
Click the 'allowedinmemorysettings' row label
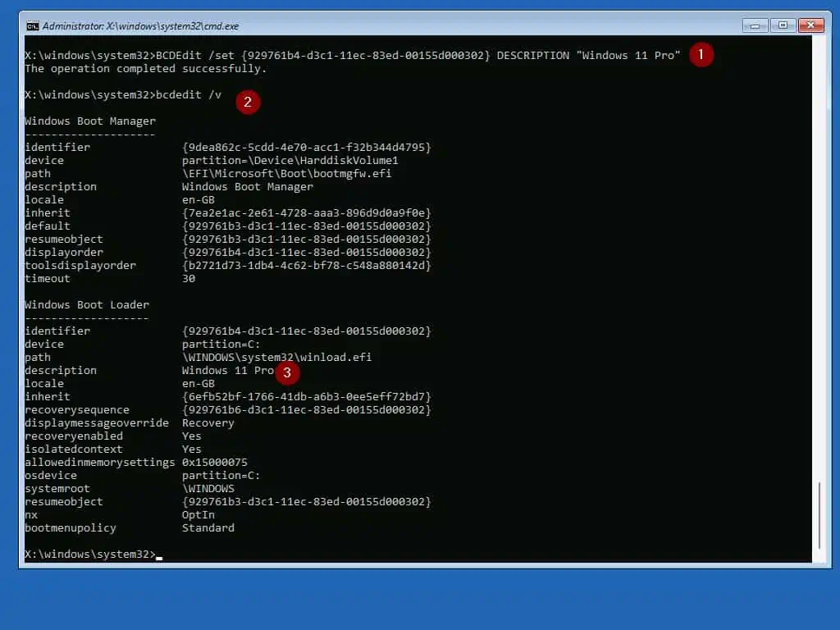[x=99, y=463]
